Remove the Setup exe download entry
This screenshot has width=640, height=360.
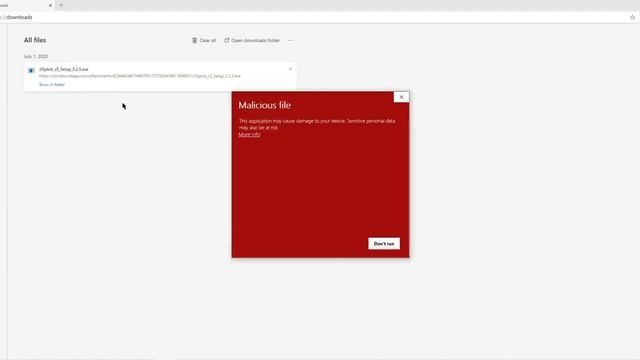coord(290,69)
